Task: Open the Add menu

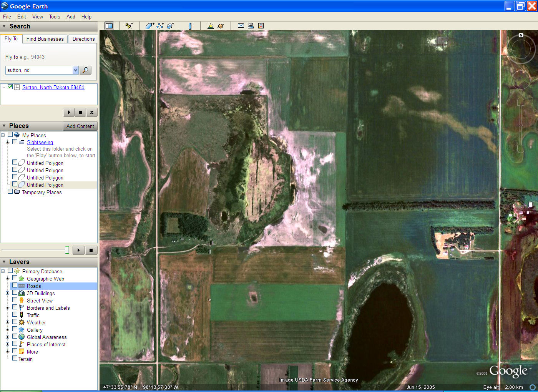Action: pyautogui.click(x=71, y=17)
